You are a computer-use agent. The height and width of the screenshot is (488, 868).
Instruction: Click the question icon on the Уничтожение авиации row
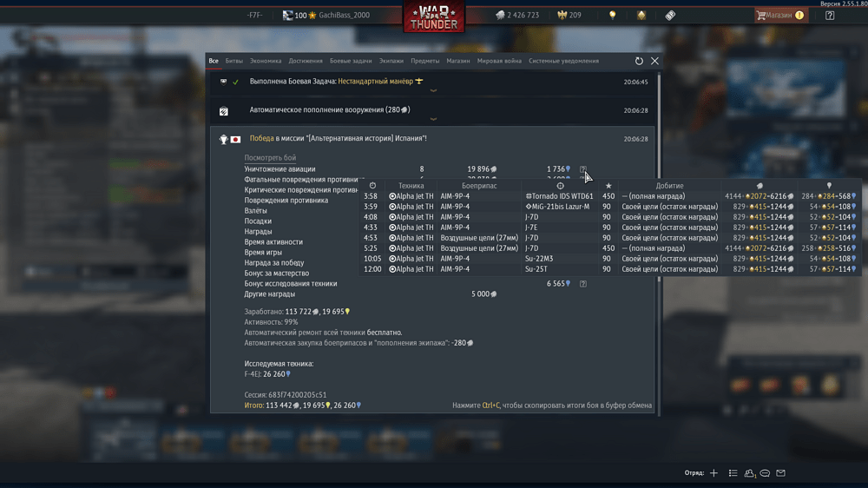pyautogui.click(x=583, y=169)
